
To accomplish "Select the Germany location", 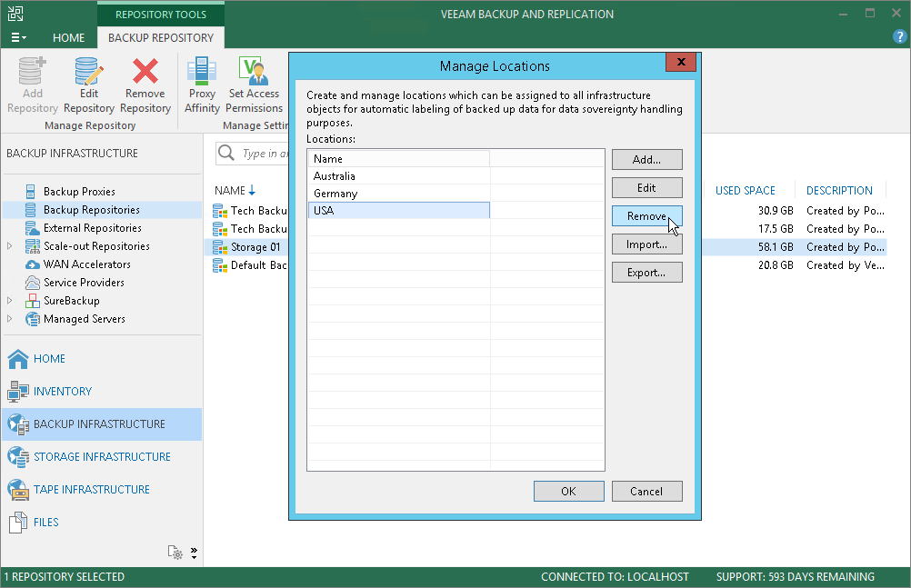I will tap(398, 194).
